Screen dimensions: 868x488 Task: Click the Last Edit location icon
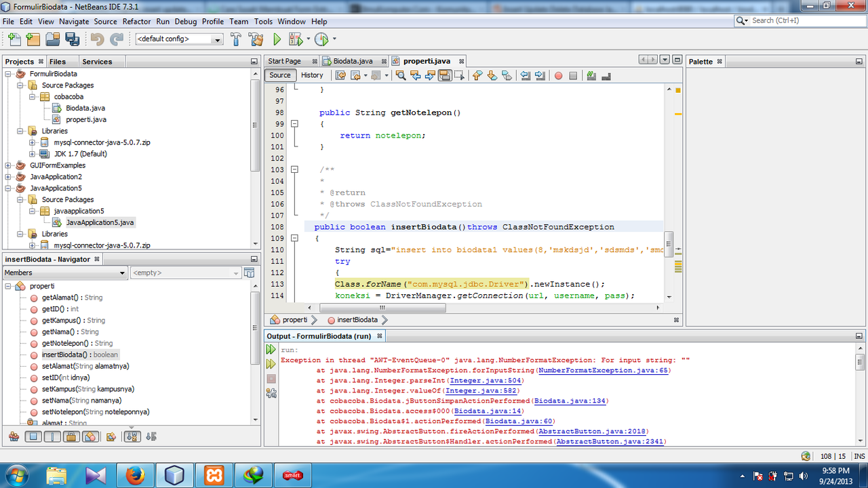point(340,75)
